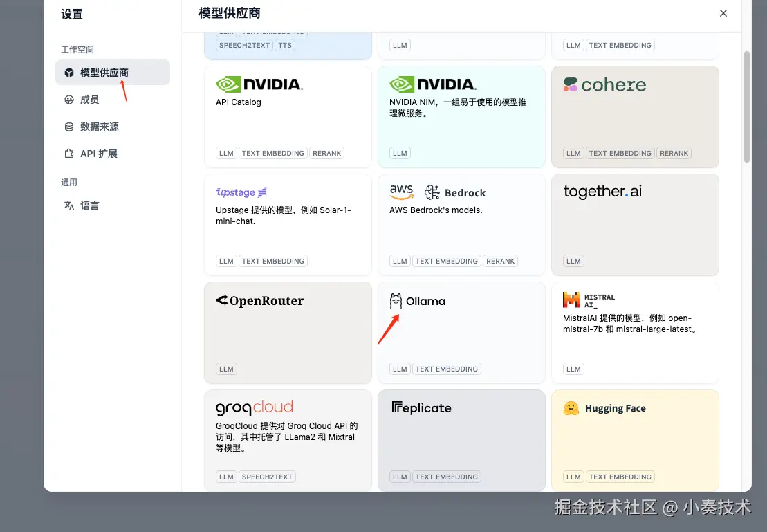Screen dimensions: 767x532
Task: Click the Replicate logo
Action: click(421, 407)
